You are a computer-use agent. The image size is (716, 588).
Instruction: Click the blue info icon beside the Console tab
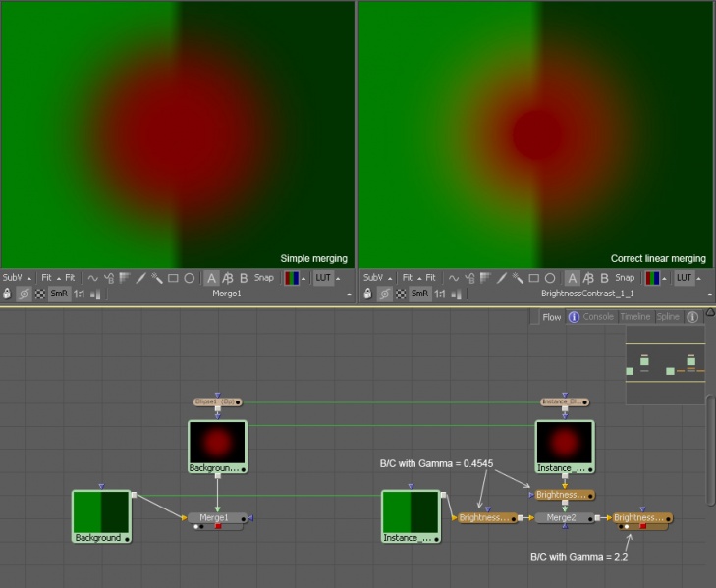(x=574, y=317)
